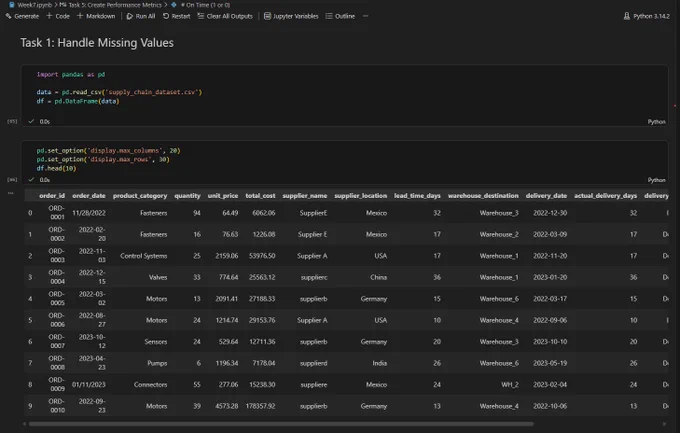Image resolution: width=680 pixels, height=433 pixels.
Task: Open output actions ellipsis beside the table
Action: [10, 193]
